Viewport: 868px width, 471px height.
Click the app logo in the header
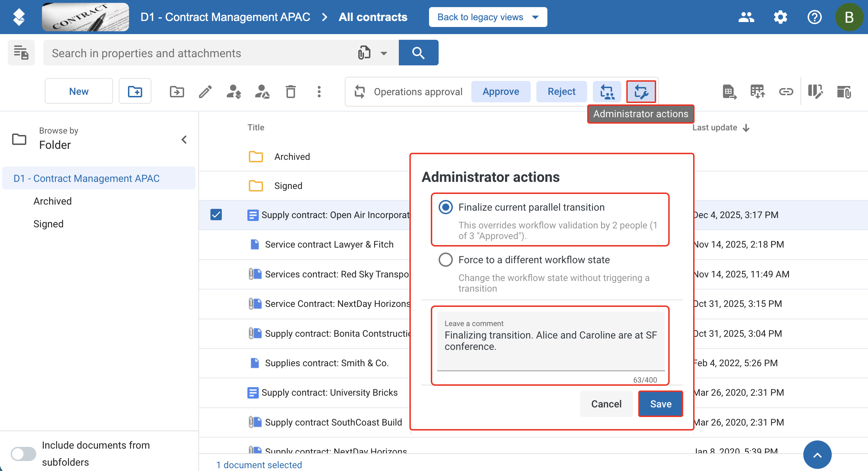(x=19, y=17)
